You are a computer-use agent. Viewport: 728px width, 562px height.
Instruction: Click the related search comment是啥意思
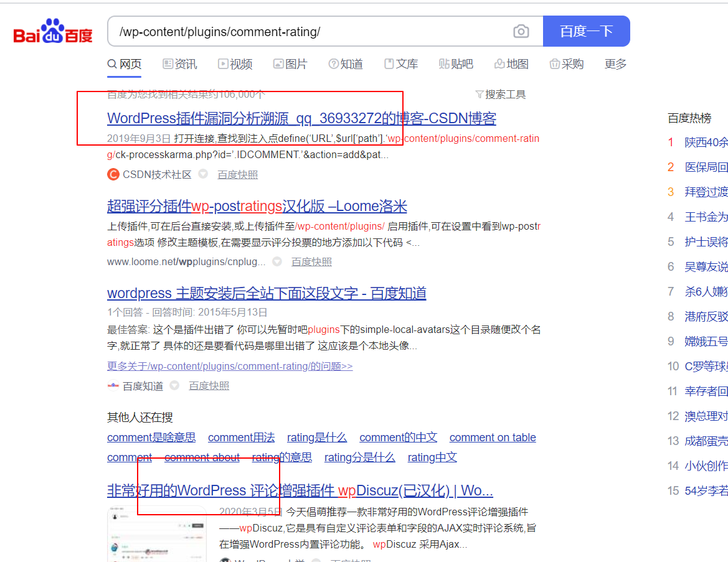click(x=151, y=437)
